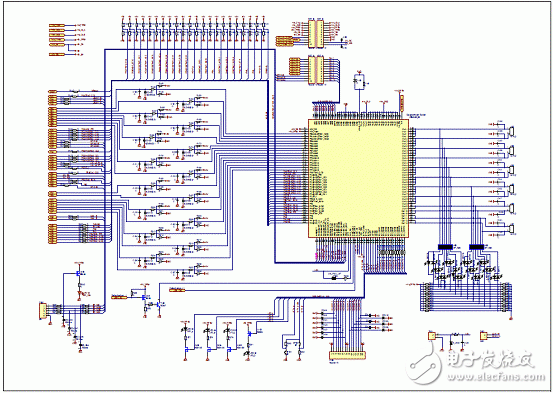Select the black crystal component below the chip
This screenshot has width=553, height=393.
(x=334, y=278)
